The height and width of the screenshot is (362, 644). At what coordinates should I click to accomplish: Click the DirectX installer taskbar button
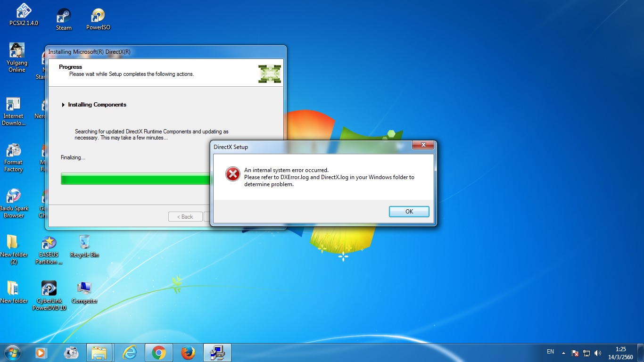click(x=217, y=353)
